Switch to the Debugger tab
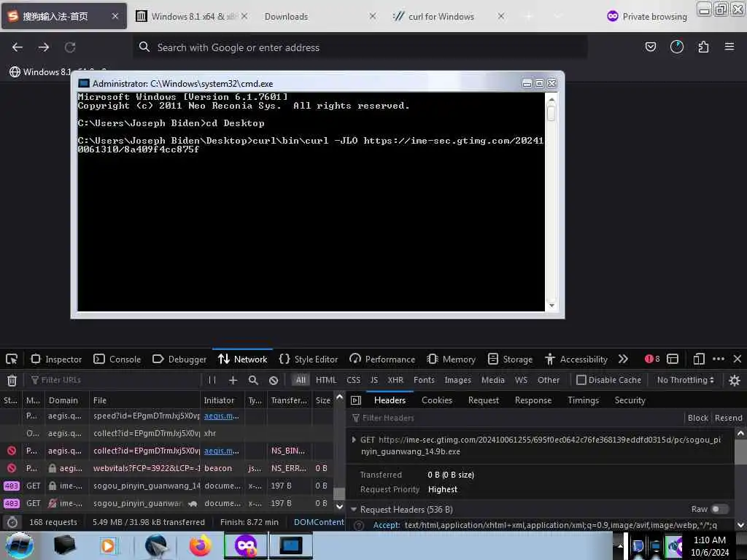The width and height of the screenshot is (747, 560). 179,359
